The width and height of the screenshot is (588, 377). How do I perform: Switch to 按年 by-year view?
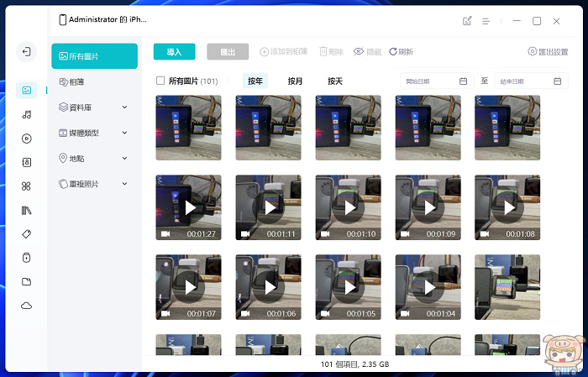[255, 81]
